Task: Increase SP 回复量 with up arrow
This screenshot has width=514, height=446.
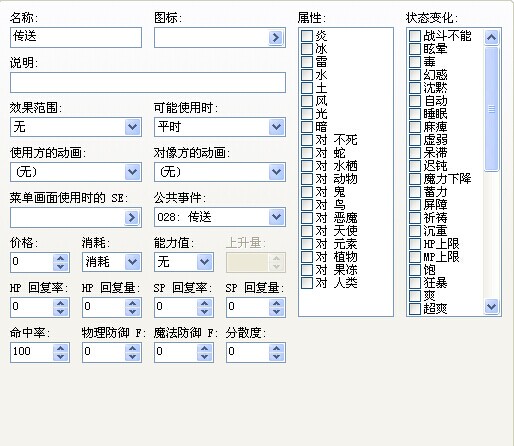Action: tap(276, 303)
